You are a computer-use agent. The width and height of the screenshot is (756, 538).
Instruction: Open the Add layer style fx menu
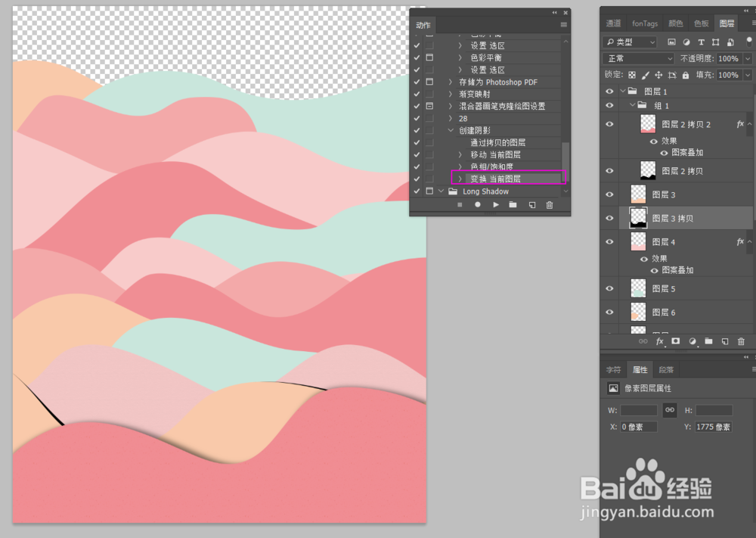(x=658, y=341)
